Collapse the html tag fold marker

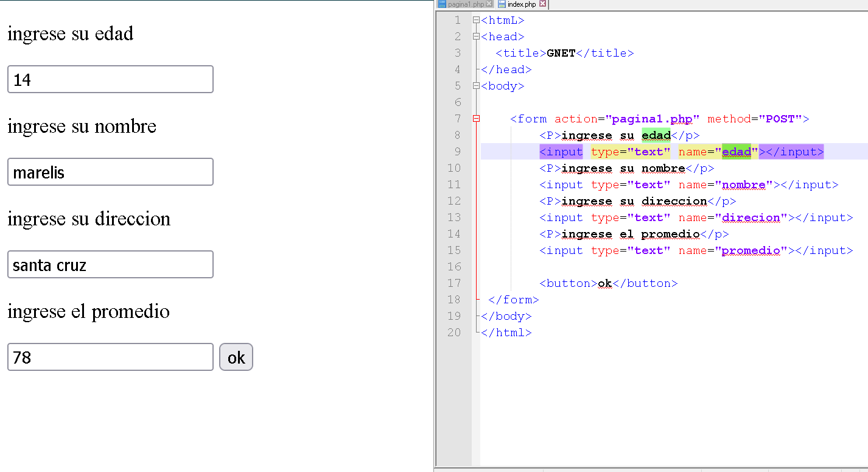[x=476, y=20]
